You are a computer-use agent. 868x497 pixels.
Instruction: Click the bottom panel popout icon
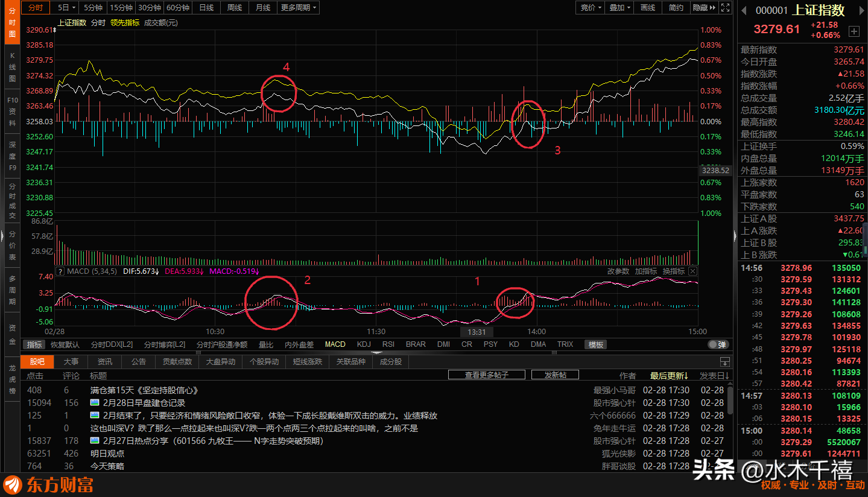(x=724, y=362)
